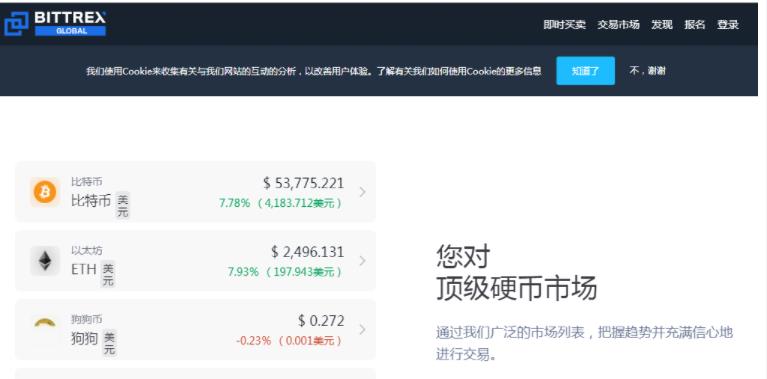
Task: Click the Bittrex Global logo icon
Action: click(x=16, y=23)
